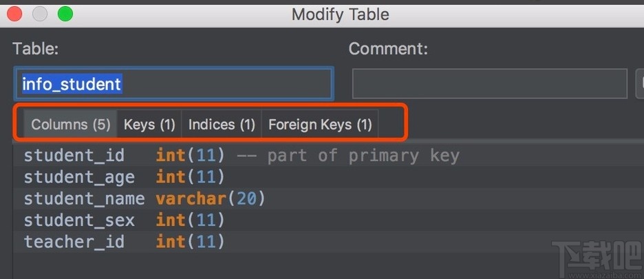Click int(11) type of student_age

[x=190, y=177]
